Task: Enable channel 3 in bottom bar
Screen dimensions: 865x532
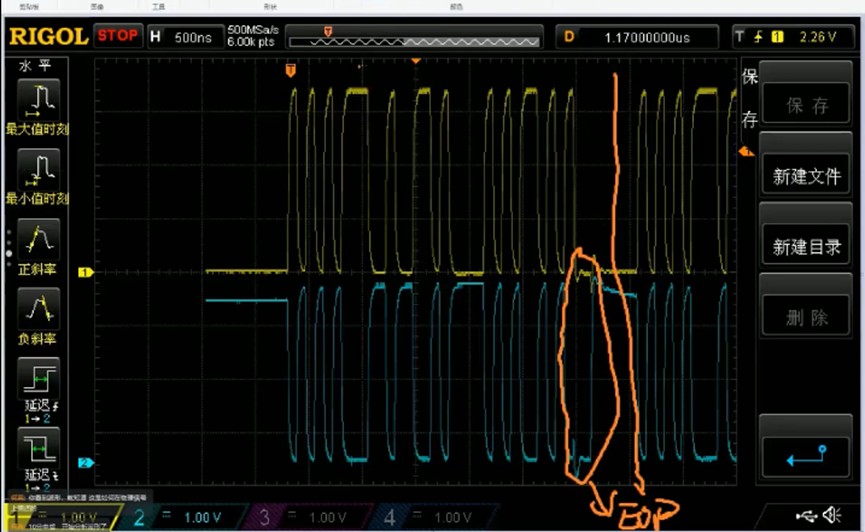Action: (307, 517)
